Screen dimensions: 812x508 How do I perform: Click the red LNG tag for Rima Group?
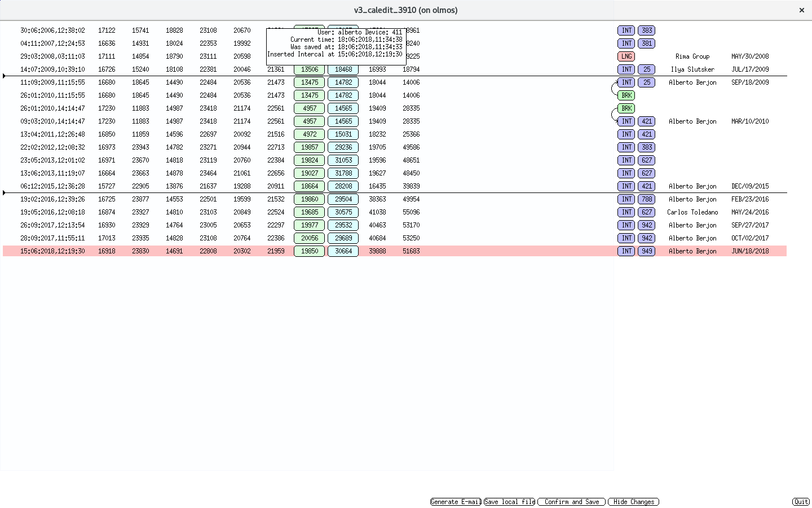626,56
